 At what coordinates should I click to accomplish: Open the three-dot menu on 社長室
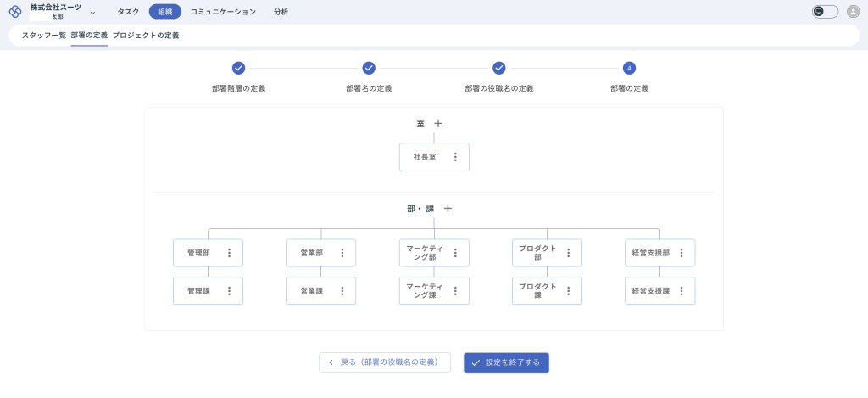[x=455, y=157]
